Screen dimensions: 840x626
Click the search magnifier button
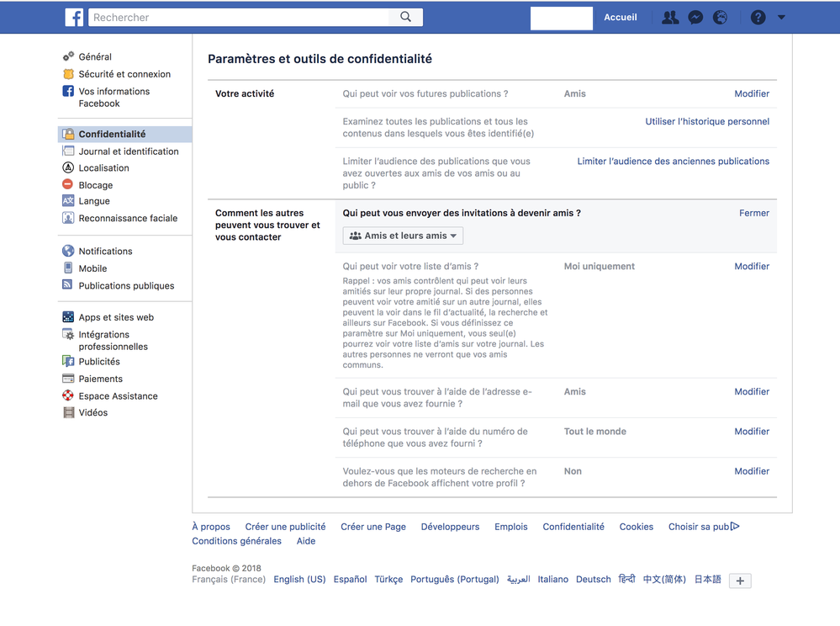coord(405,17)
